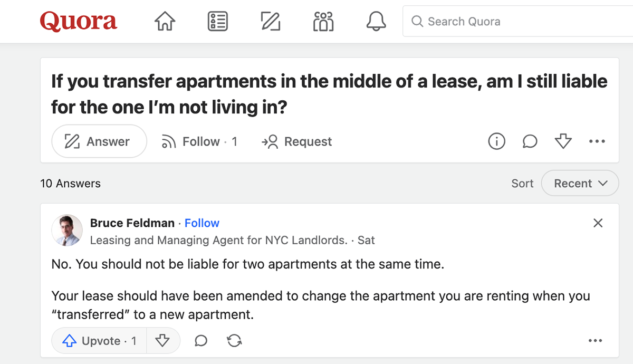Open the Notifications bell
633x364 pixels.
376,21
